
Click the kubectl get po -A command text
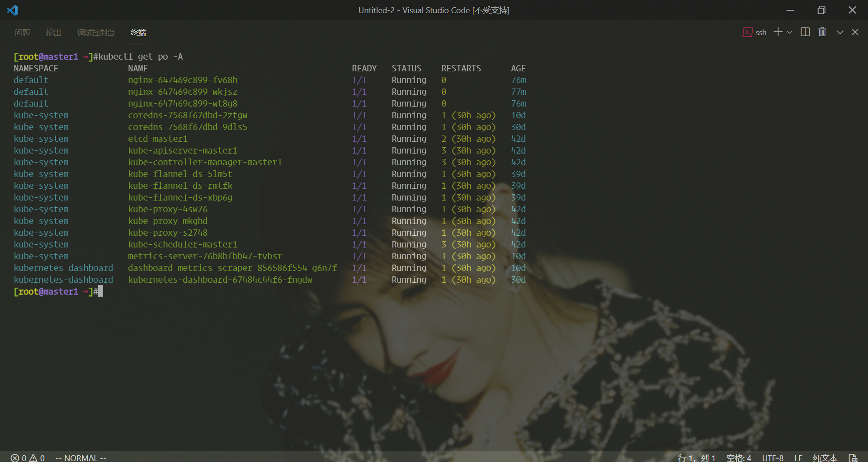(141, 56)
